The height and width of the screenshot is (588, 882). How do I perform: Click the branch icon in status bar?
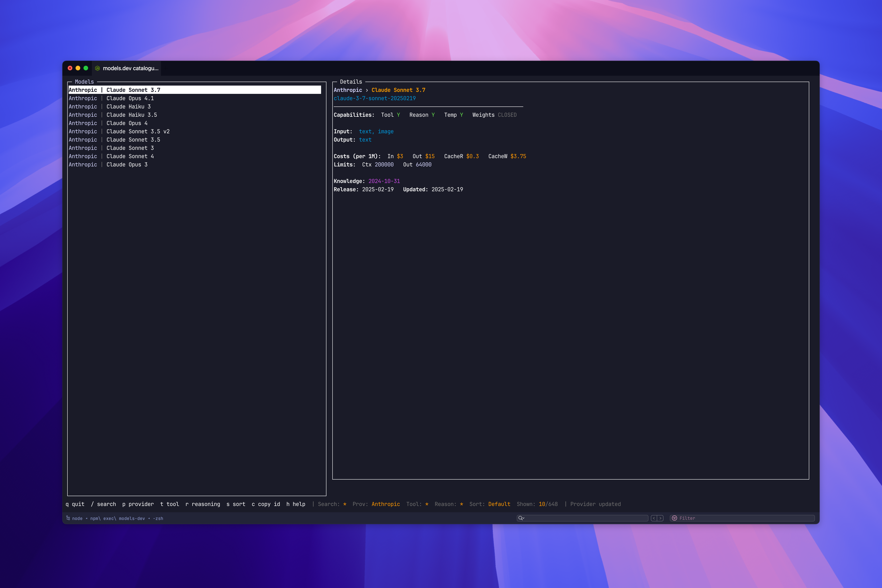coord(68,518)
